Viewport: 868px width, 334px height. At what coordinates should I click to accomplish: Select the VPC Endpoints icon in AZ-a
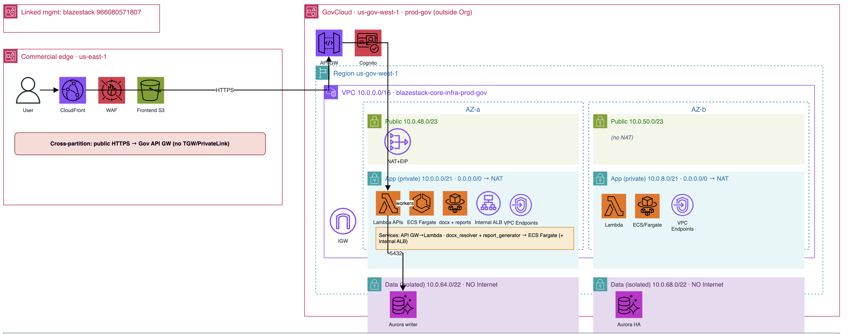tap(521, 205)
